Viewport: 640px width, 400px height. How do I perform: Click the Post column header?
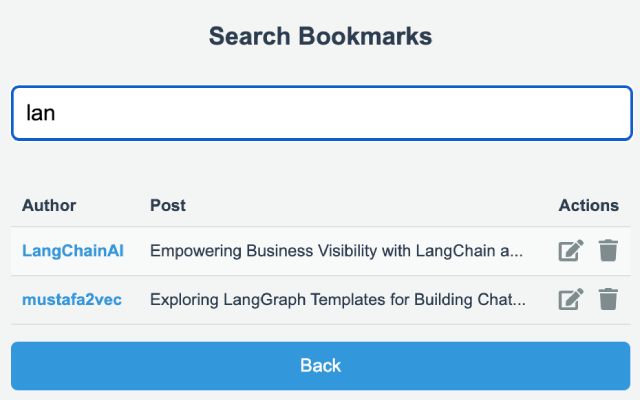pyautogui.click(x=168, y=205)
